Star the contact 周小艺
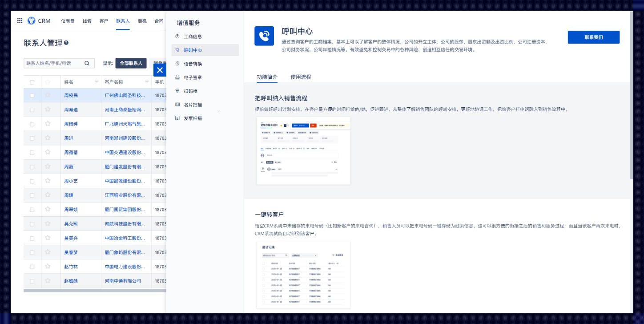 pyautogui.click(x=48, y=181)
